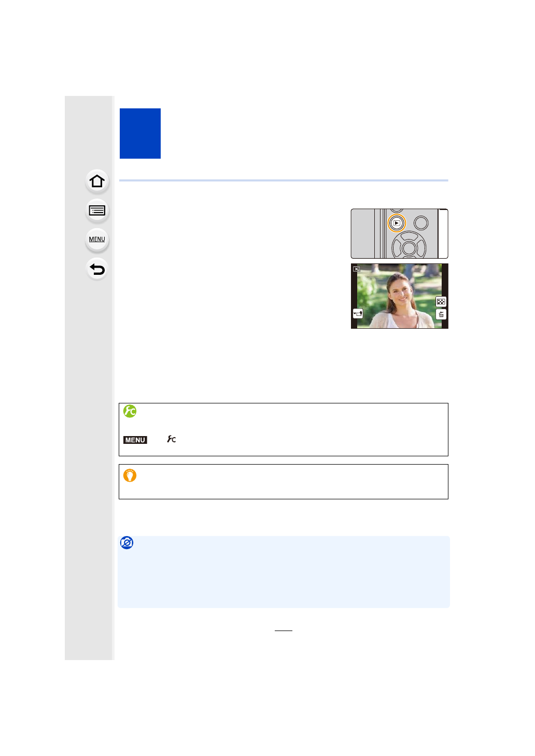Image resolution: width=535 pixels, height=756 pixels.
Task: Click the small custom wrench symbol after MENU
Action: point(172,439)
